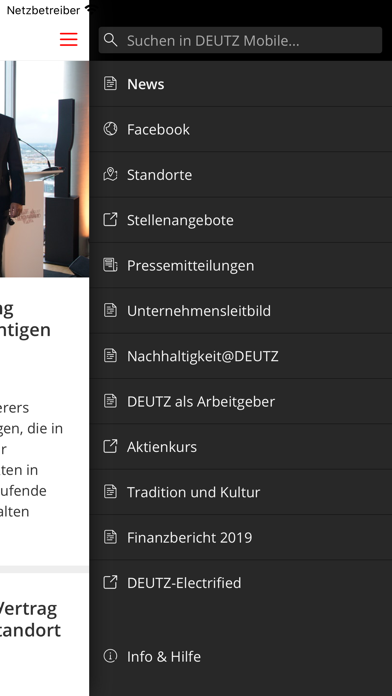392x696 pixels.
Task: Open the DEUTZ-Electrified entry
Action: coord(241,582)
